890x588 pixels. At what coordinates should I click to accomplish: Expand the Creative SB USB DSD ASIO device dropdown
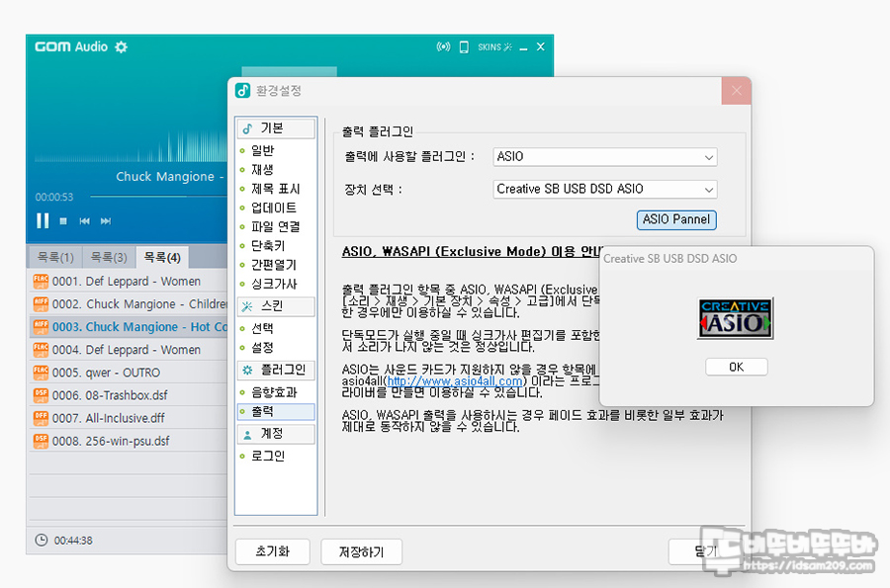(x=605, y=190)
